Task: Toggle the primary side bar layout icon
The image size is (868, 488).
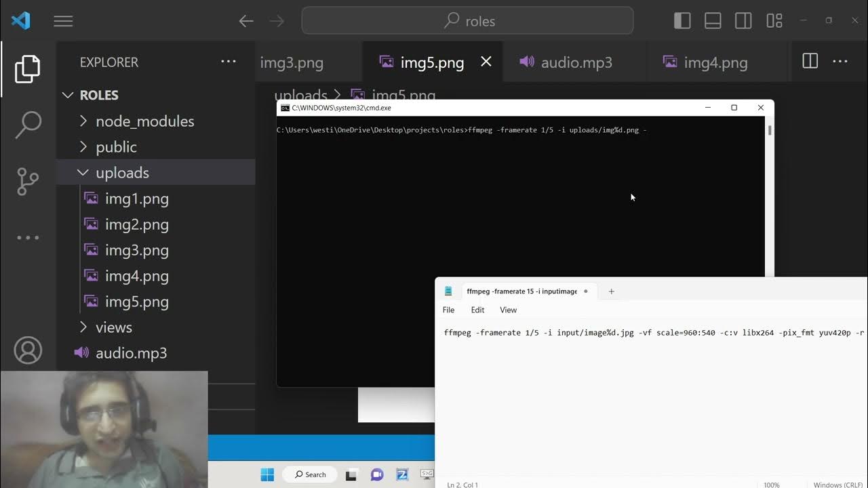Action: tap(682, 21)
